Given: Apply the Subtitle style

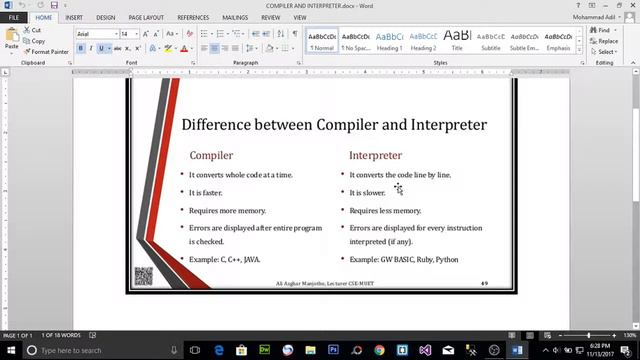Looking at the screenshot, I should point(491,41).
